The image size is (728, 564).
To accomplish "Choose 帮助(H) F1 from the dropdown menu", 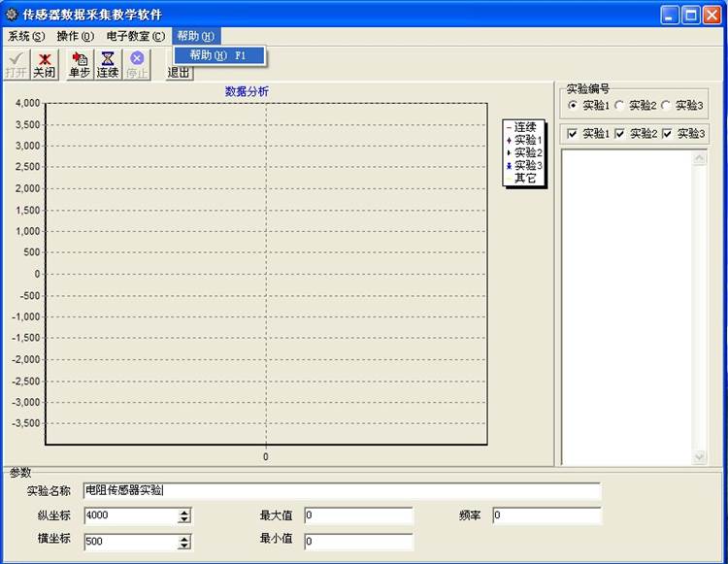I will click(x=218, y=55).
